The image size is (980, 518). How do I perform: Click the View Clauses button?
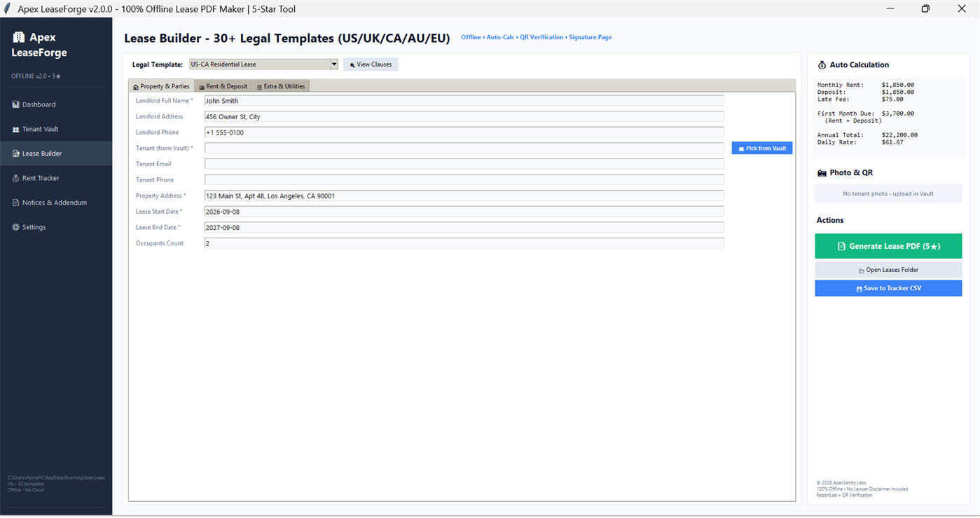(371, 64)
